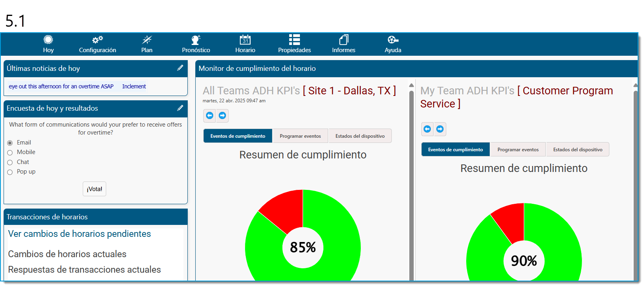Select the Email radio option

(10, 143)
